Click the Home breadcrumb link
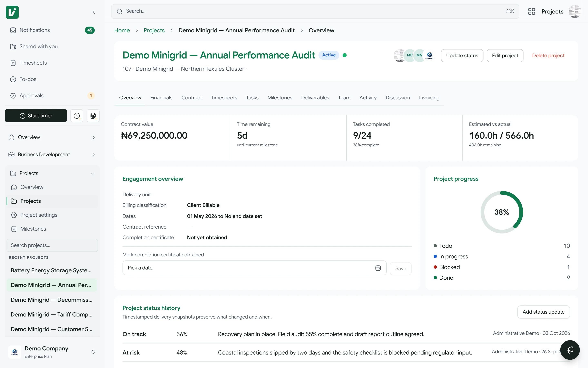The width and height of the screenshot is (588, 368). (x=122, y=30)
